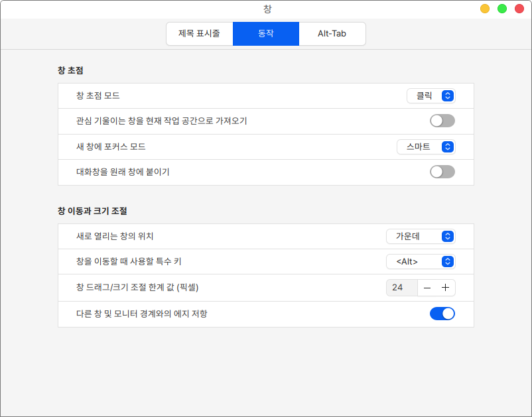This screenshot has height=417, width=532.
Task: Click the 창 title in the title bar
Action: 267,9
